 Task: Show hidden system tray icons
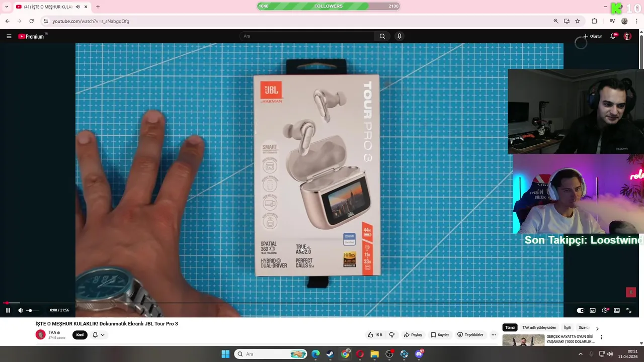click(580, 354)
